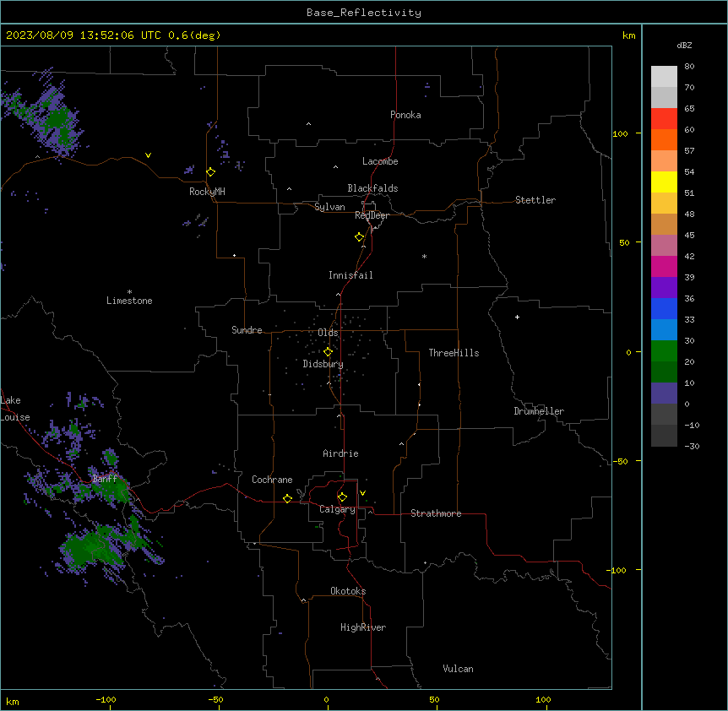Click the Banff label on the map

pos(105,479)
